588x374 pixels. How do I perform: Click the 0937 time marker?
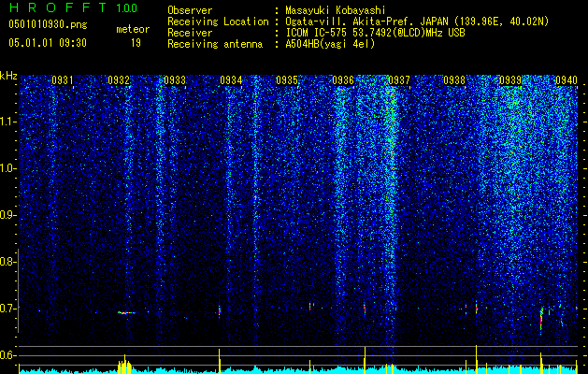point(398,79)
